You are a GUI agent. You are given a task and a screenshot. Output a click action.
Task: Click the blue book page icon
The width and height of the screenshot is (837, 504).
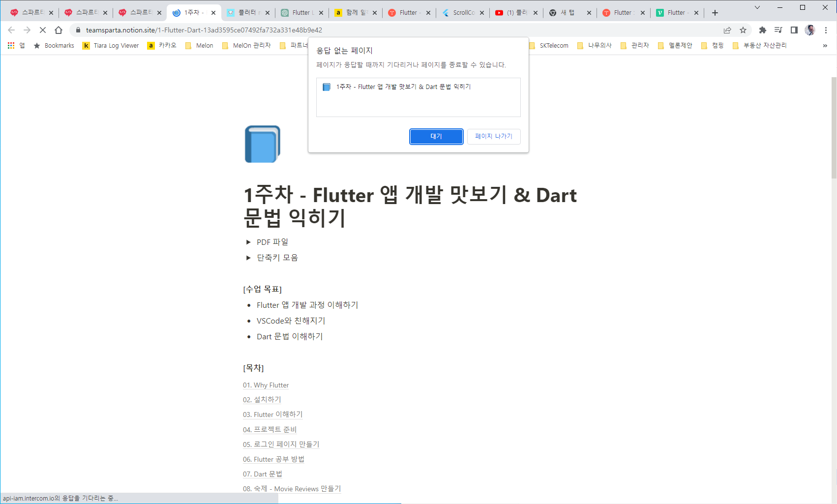click(263, 144)
